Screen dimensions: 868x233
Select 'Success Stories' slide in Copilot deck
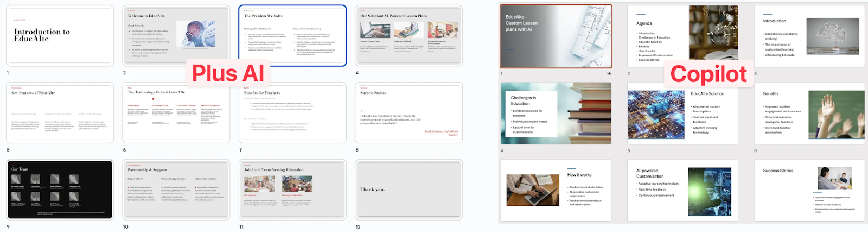click(809, 190)
